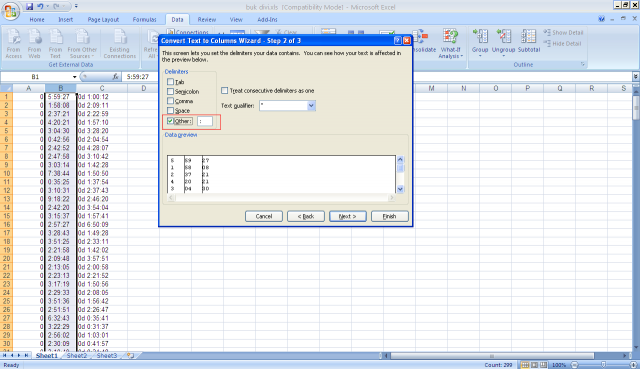Switch to the Formulas tab
Screen dimensions: 640x369
144,19
